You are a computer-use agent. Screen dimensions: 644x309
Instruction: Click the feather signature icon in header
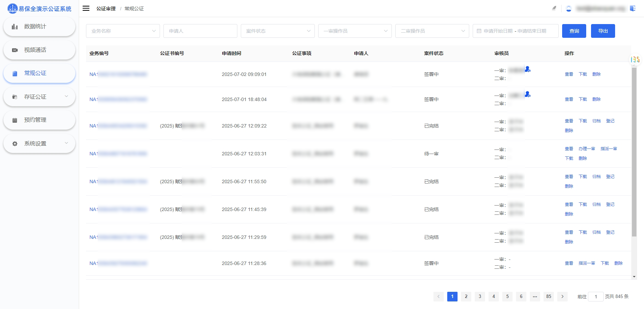coord(554,8)
